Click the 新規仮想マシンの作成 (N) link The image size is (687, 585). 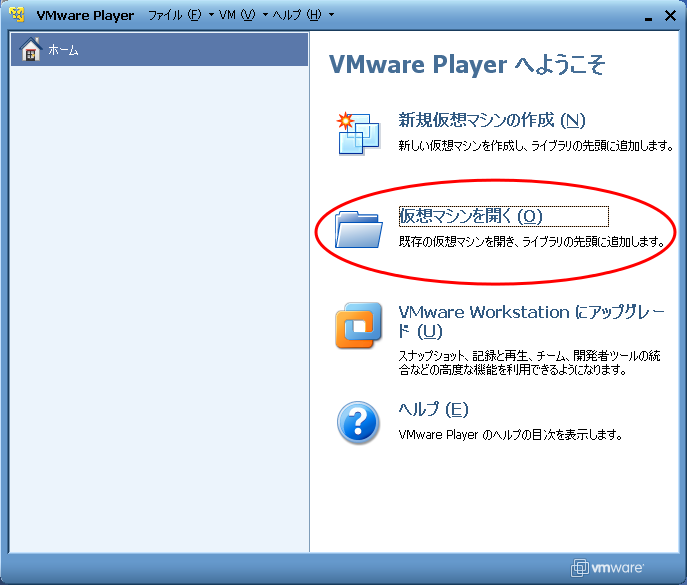click(492, 120)
